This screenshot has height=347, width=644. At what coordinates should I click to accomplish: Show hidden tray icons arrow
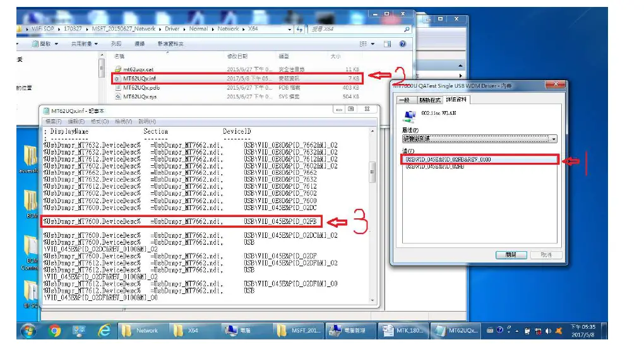pos(516,331)
